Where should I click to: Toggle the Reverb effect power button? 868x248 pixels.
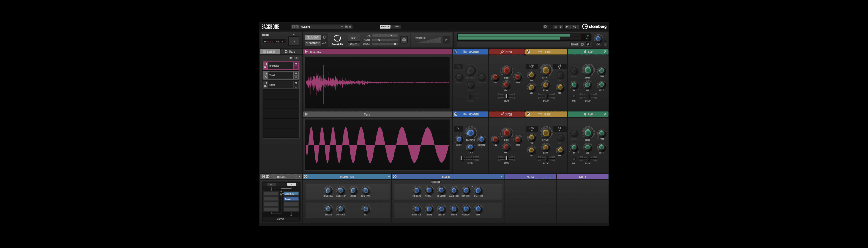[394, 177]
